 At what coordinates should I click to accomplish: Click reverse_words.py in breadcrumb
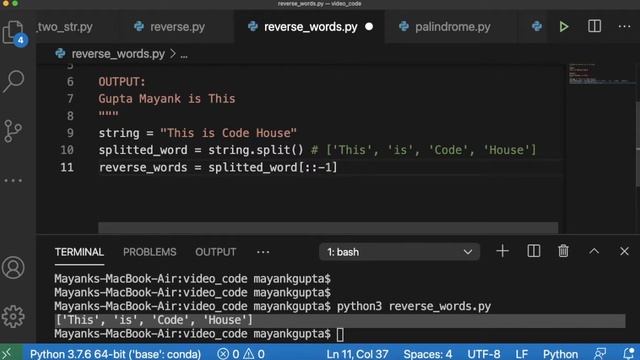click(118, 54)
